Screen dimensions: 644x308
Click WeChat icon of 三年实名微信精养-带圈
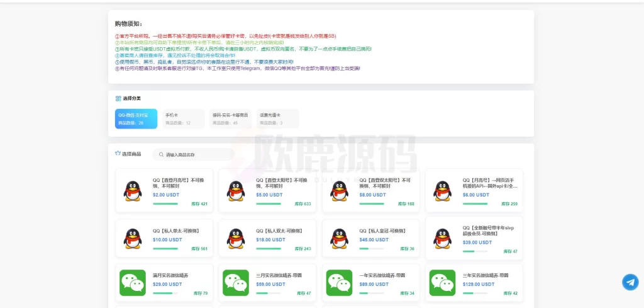pos(442,283)
